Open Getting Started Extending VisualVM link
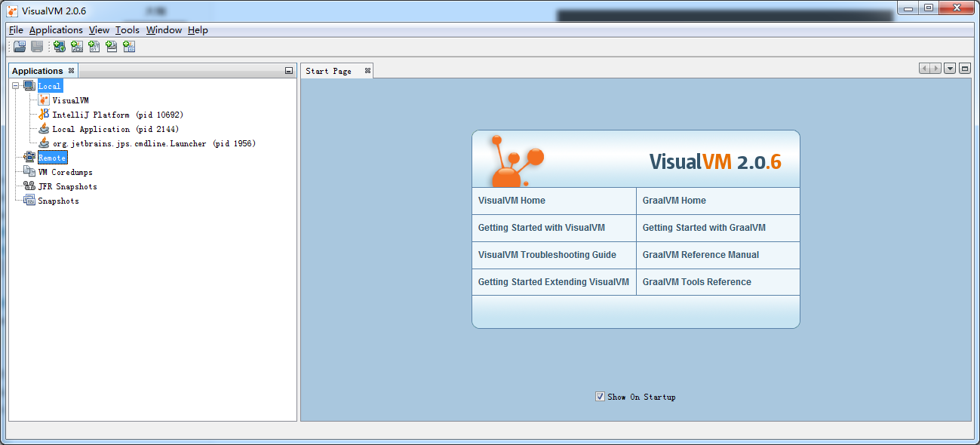 [x=554, y=282]
